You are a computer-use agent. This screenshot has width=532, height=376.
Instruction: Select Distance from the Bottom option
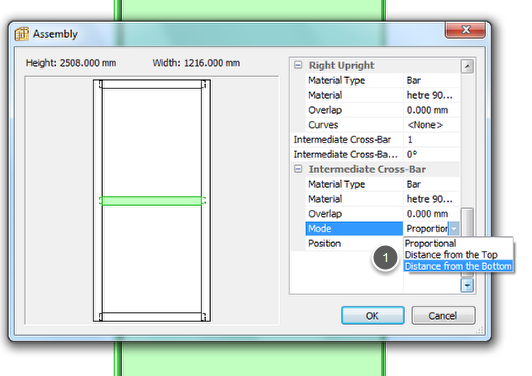click(x=458, y=266)
